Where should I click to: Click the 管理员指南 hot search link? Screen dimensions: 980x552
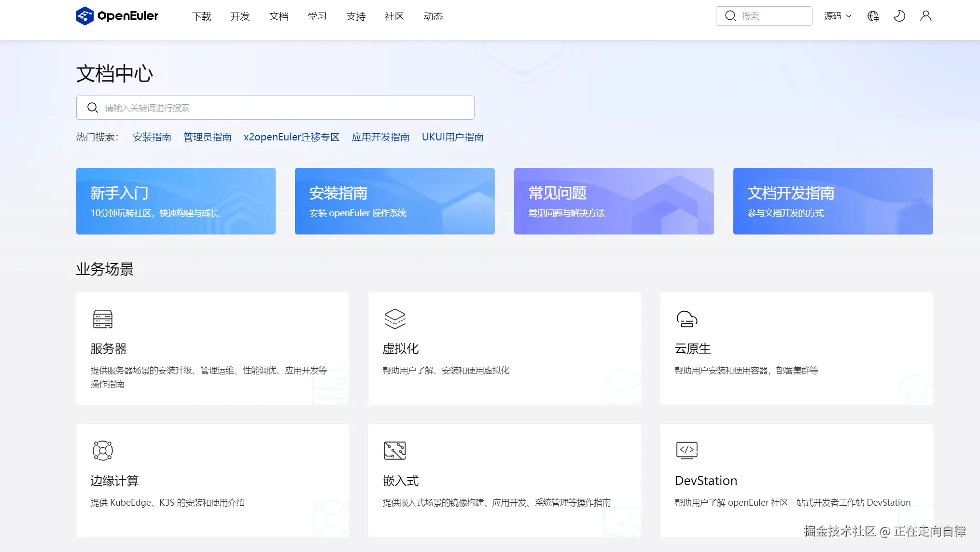[207, 137]
